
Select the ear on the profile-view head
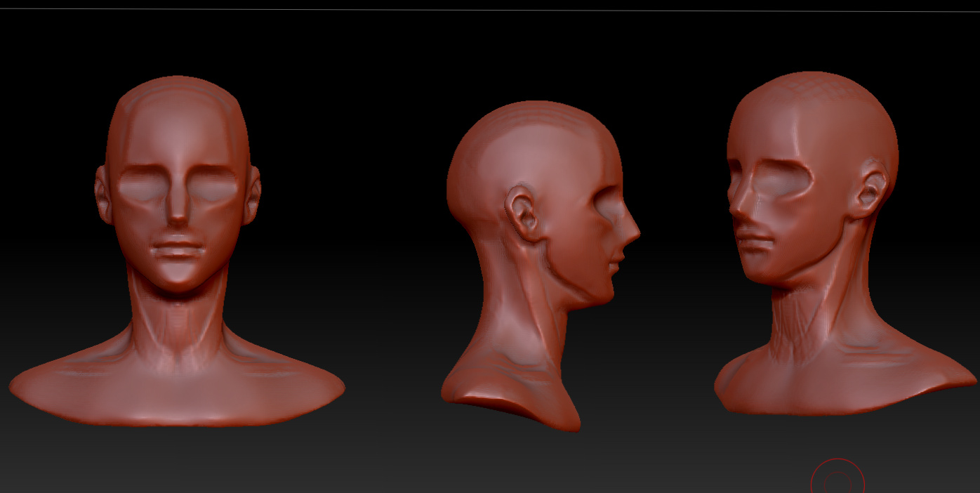tap(524, 213)
